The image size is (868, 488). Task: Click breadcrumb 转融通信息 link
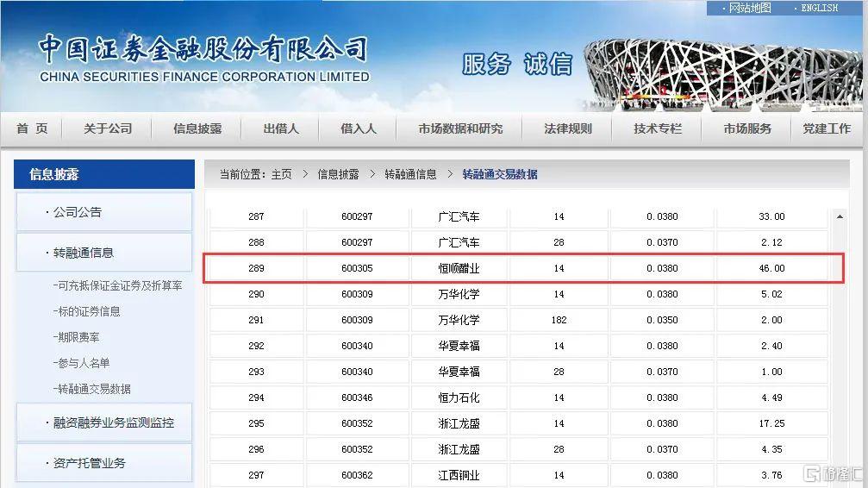(x=410, y=174)
